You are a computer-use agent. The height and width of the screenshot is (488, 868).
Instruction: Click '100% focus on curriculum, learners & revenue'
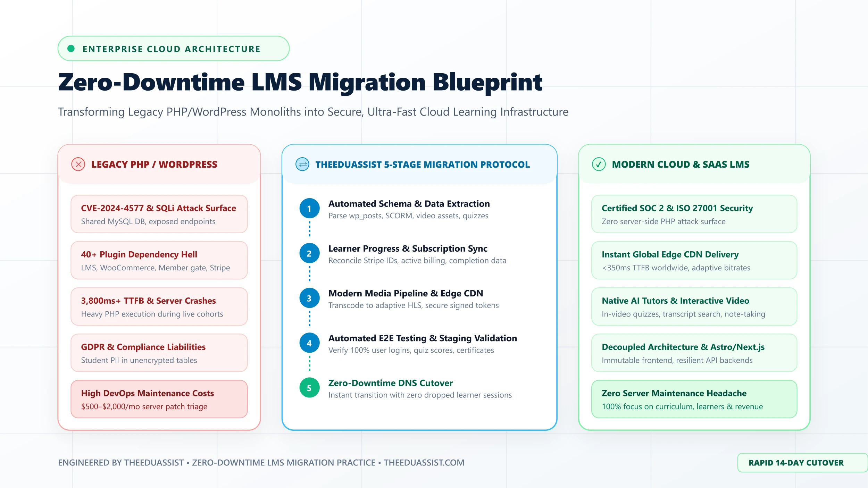[x=682, y=406]
